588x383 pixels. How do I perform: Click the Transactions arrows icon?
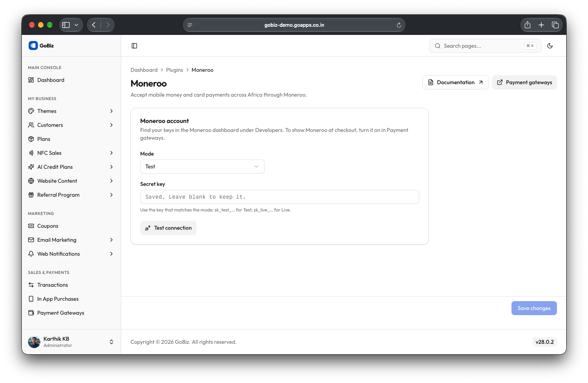point(31,285)
